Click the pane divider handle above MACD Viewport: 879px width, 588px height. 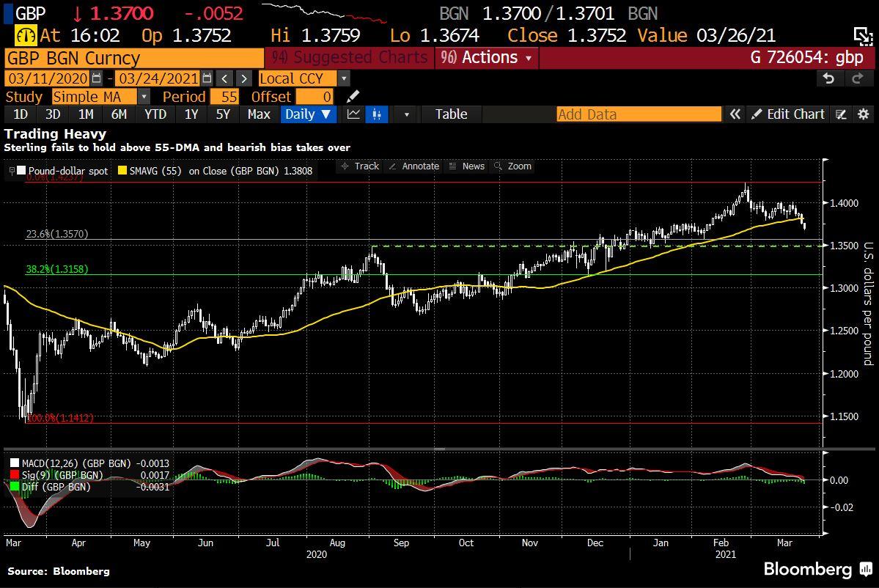(x=440, y=449)
